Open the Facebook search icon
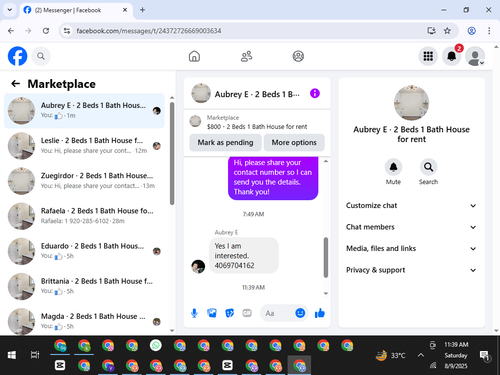Image resolution: width=500 pixels, height=375 pixels. (x=41, y=56)
